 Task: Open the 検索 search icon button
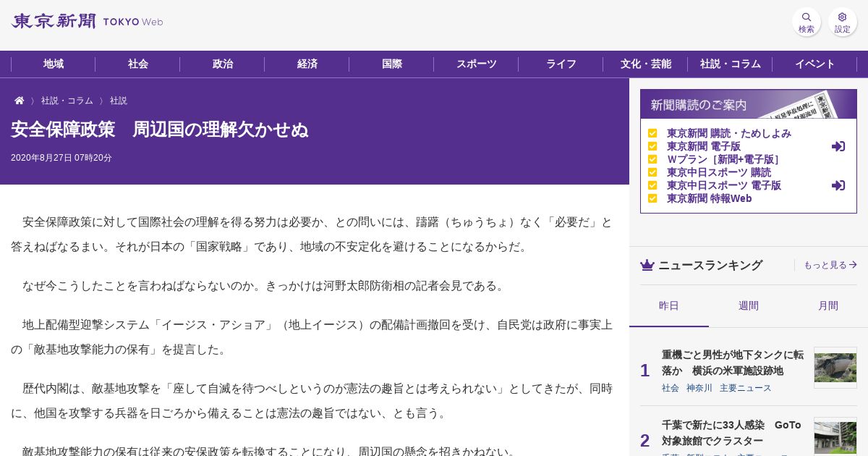pyautogui.click(x=807, y=22)
